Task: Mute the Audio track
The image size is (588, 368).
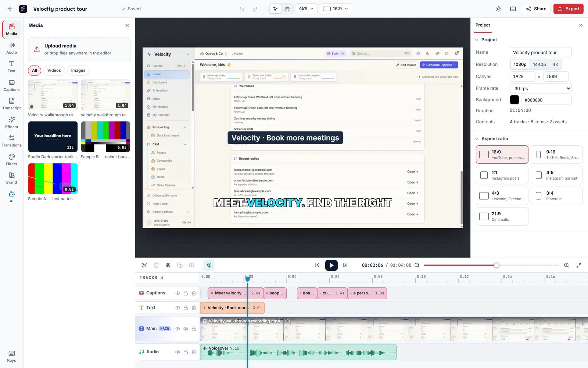Action: (178, 352)
